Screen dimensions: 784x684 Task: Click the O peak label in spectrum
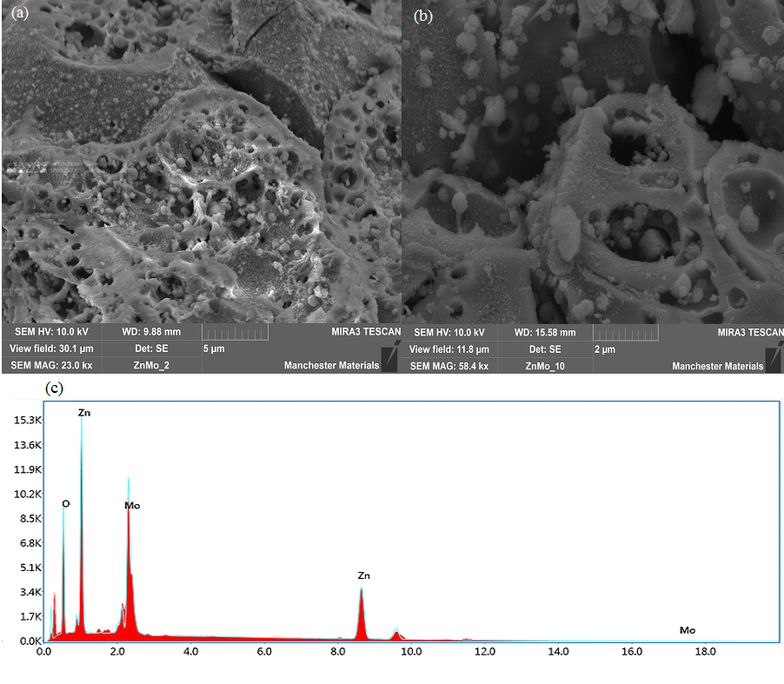[x=66, y=503]
